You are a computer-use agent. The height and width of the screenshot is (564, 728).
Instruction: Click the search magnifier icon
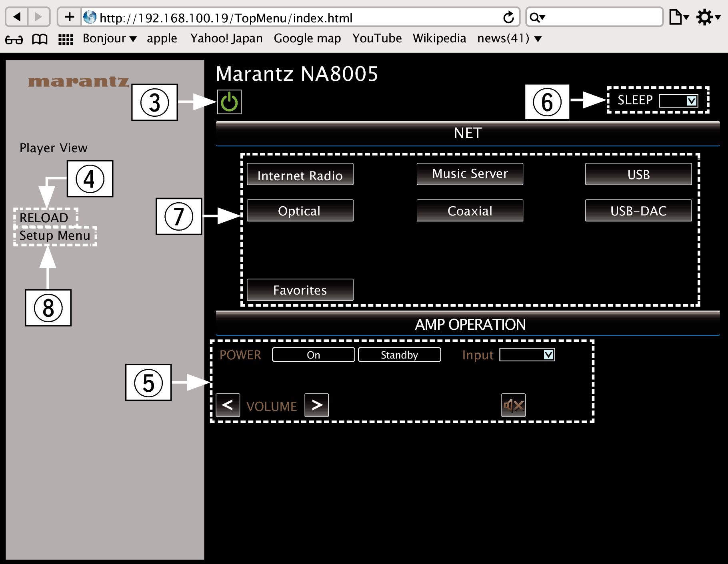(x=537, y=17)
